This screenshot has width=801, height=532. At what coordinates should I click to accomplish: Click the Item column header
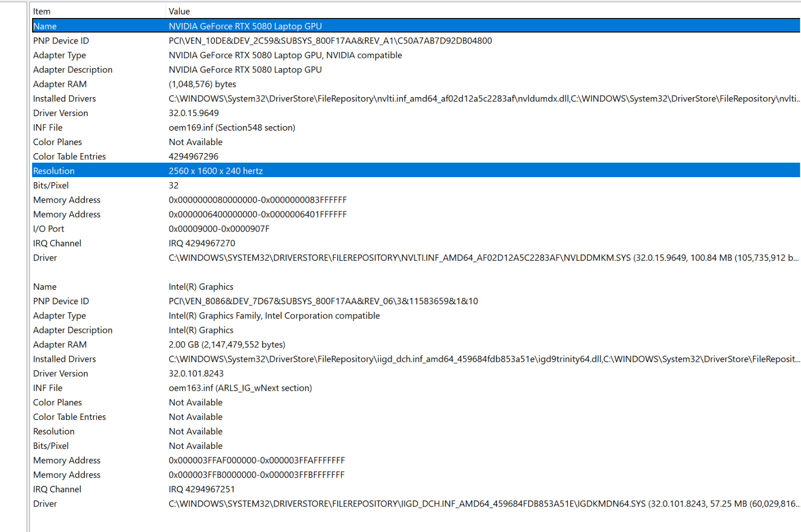(x=99, y=11)
